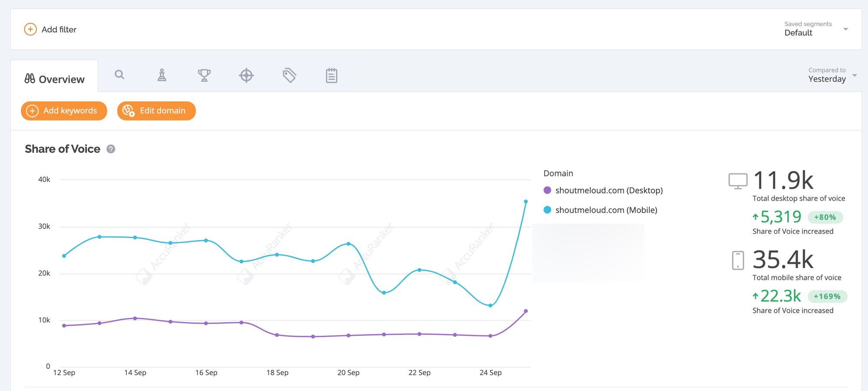
Task: Toggle shoutmeloud.com (Mobile) series in legend
Action: [x=600, y=210]
